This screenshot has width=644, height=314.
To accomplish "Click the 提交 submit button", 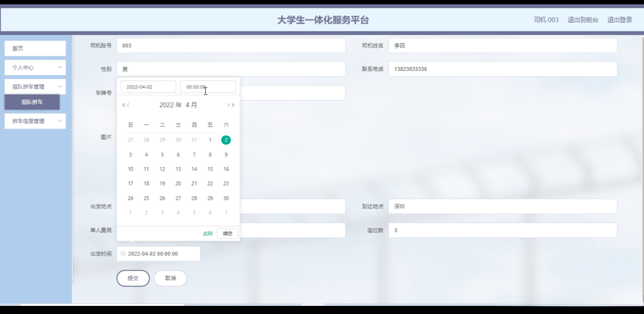I will click(133, 278).
